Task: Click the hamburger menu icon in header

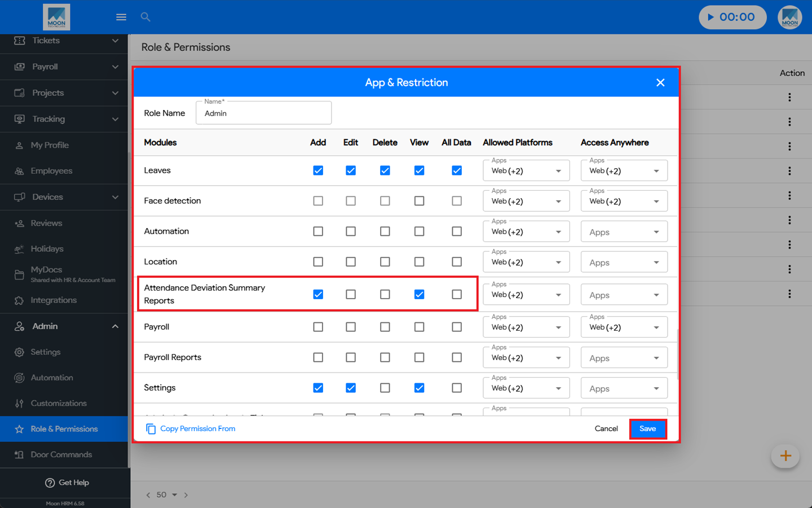Action: point(121,17)
